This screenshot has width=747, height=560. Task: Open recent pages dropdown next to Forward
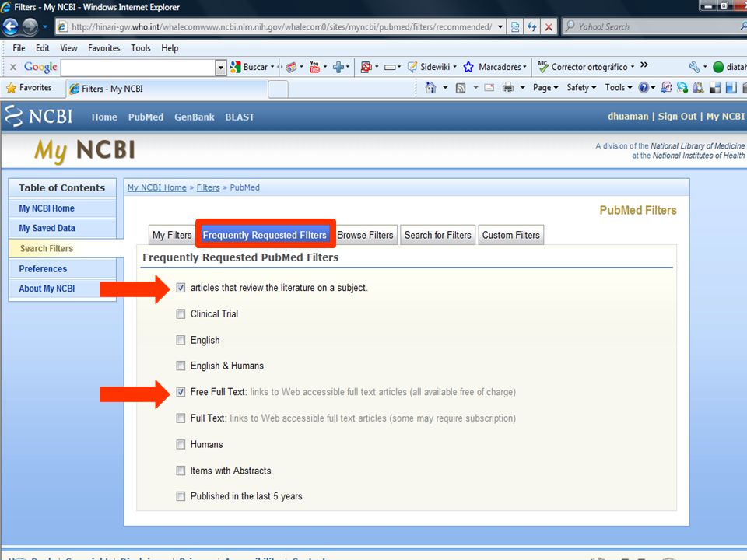45,26
